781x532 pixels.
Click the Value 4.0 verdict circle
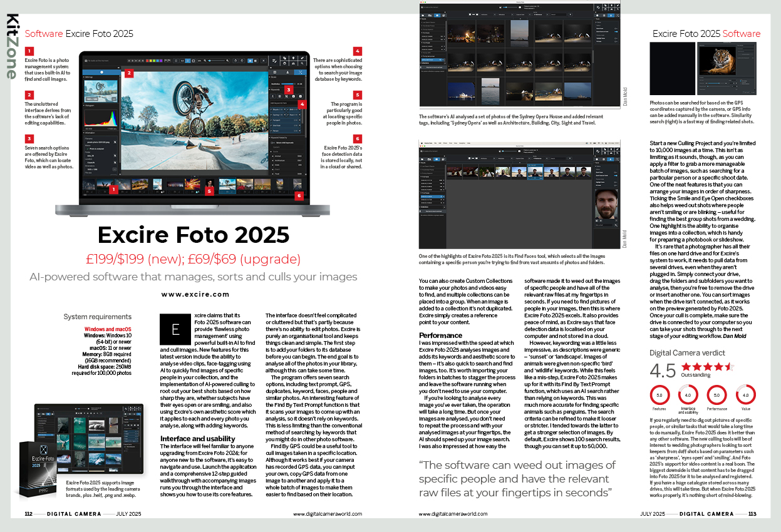(x=745, y=395)
